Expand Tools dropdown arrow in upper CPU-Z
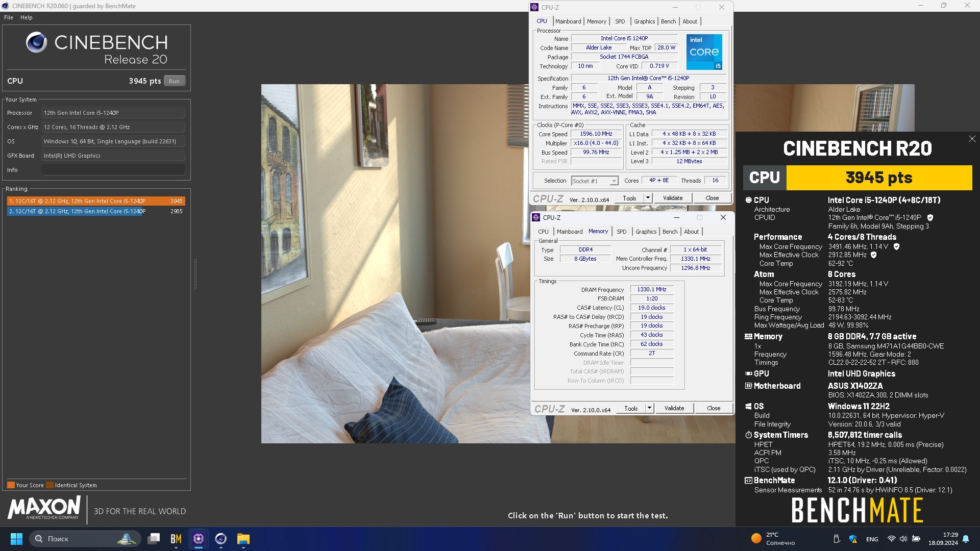980x551 pixels. (x=648, y=198)
